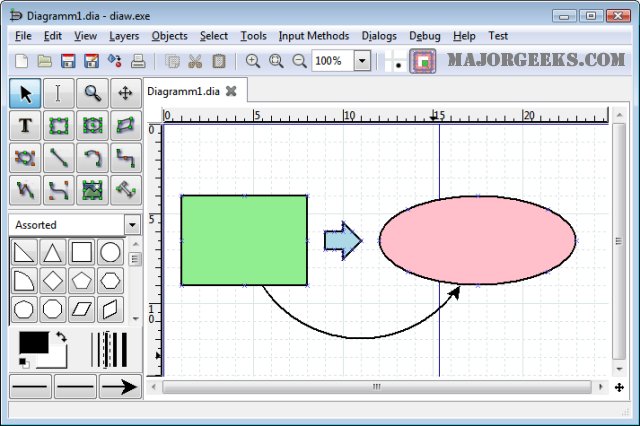Image resolution: width=640 pixels, height=426 pixels.
Task: Open the Dialogs menu
Action: click(379, 36)
